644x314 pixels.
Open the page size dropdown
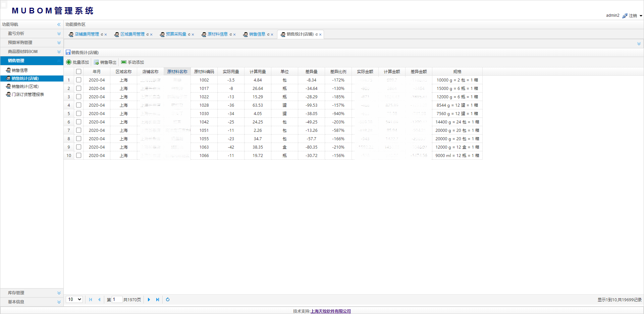[x=74, y=300]
